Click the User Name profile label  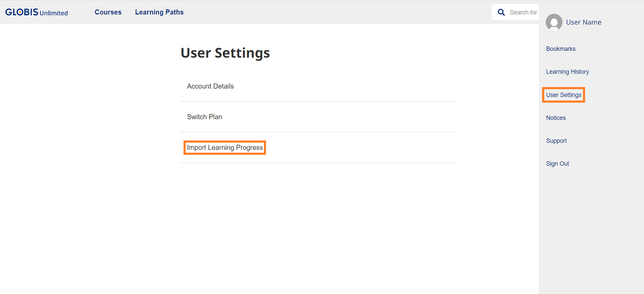(x=583, y=22)
